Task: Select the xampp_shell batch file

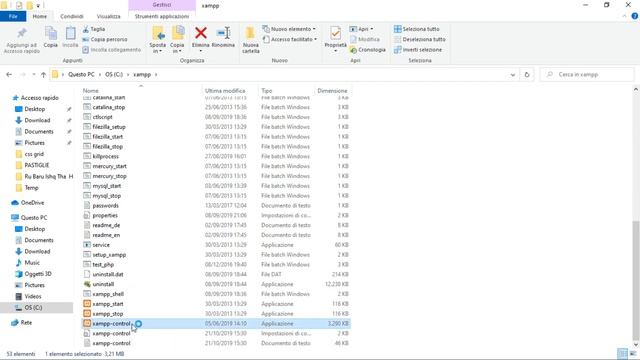Action: pos(108,294)
